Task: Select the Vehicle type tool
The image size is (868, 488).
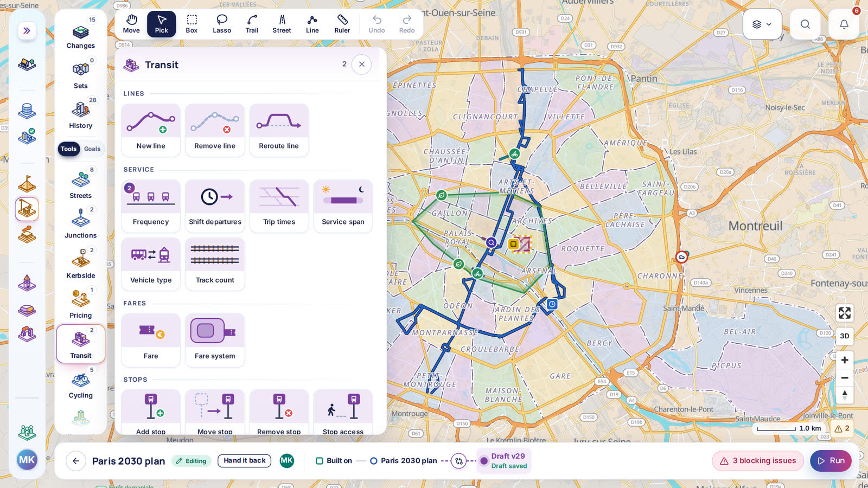Action: (x=151, y=264)
